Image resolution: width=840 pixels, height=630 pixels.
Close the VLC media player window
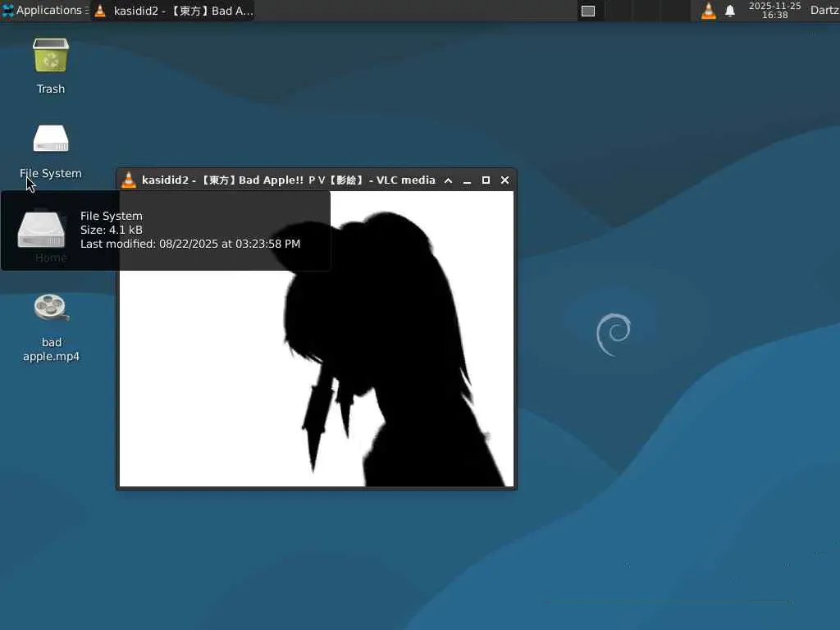pyautogui.click(x=504, y=180)
